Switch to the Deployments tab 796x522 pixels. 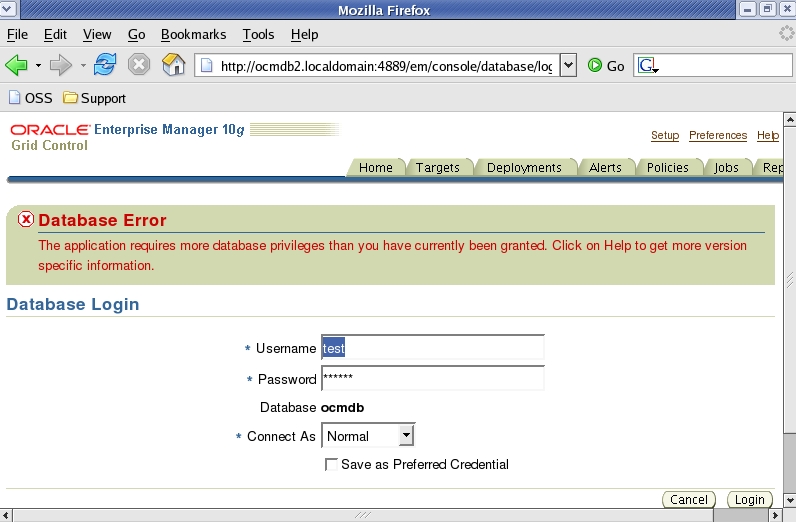click(524, 168)
